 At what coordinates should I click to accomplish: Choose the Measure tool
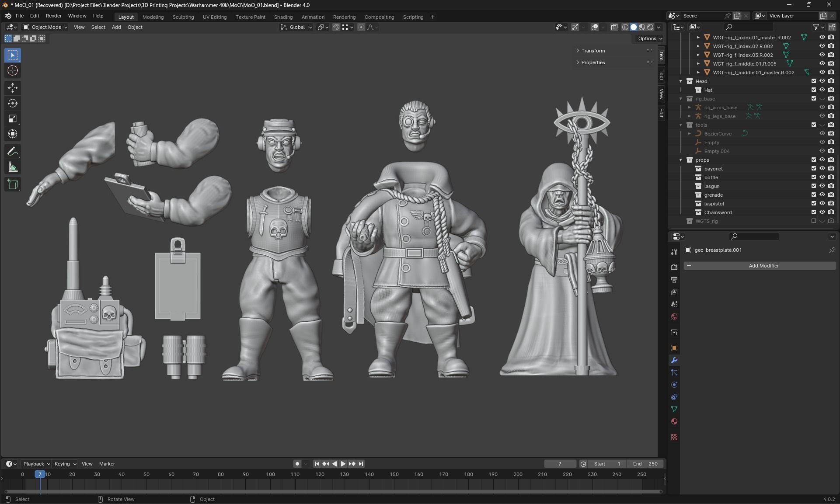coord(13,167)
